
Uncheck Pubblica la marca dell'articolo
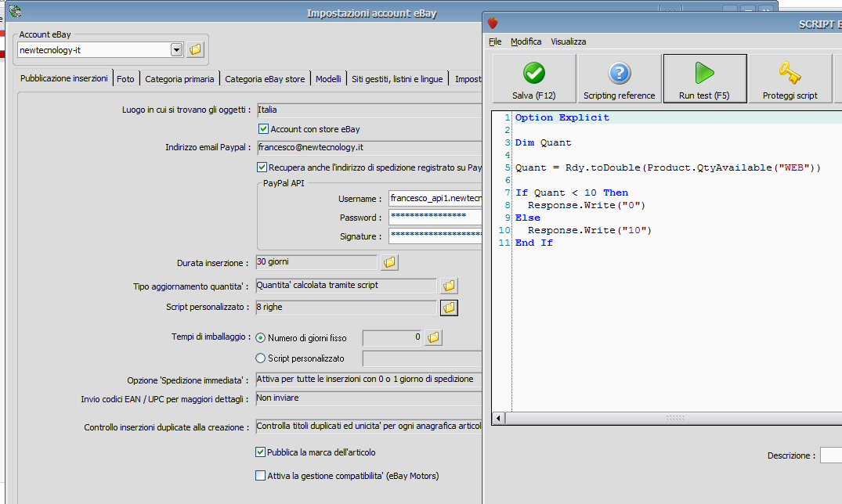point(261,452)
